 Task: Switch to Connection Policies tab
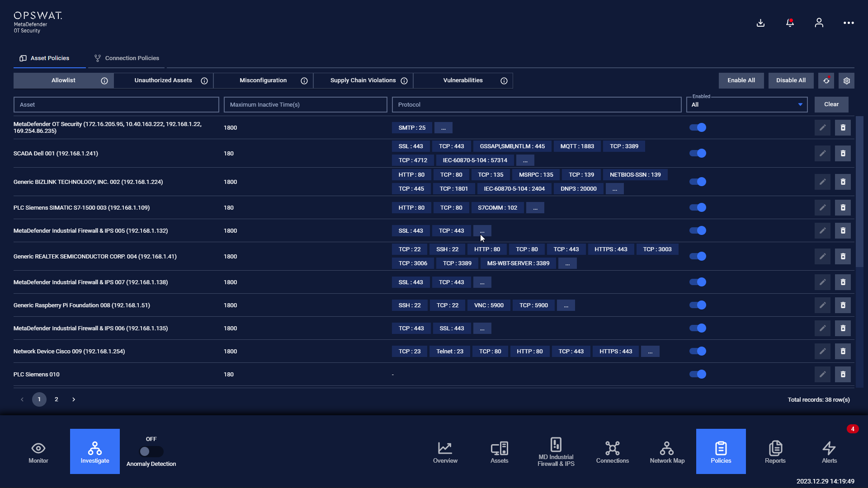click(x=127, y=58)
